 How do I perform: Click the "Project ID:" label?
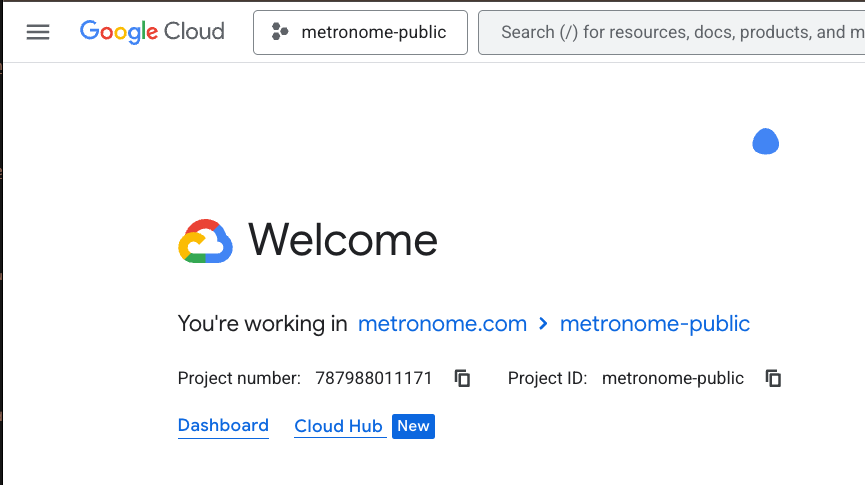pyautogui.click(x=548, y=379)
